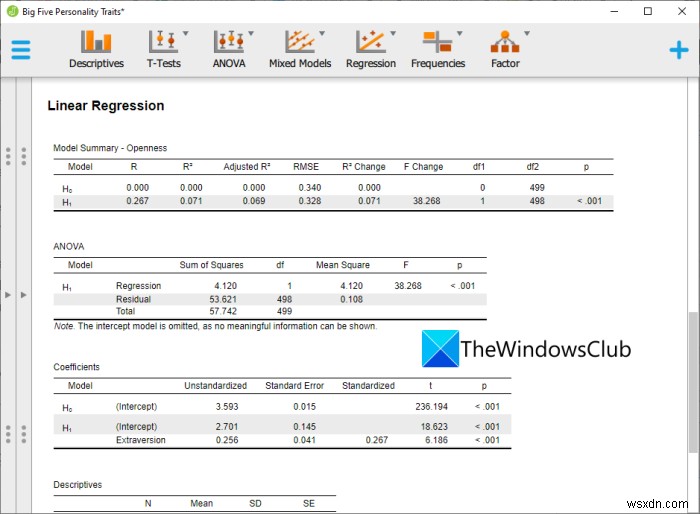Click the Mean column header in Descriptives table
Viewport: 700px width, 514px height.
pyautogui.click(x=201, y=503)
